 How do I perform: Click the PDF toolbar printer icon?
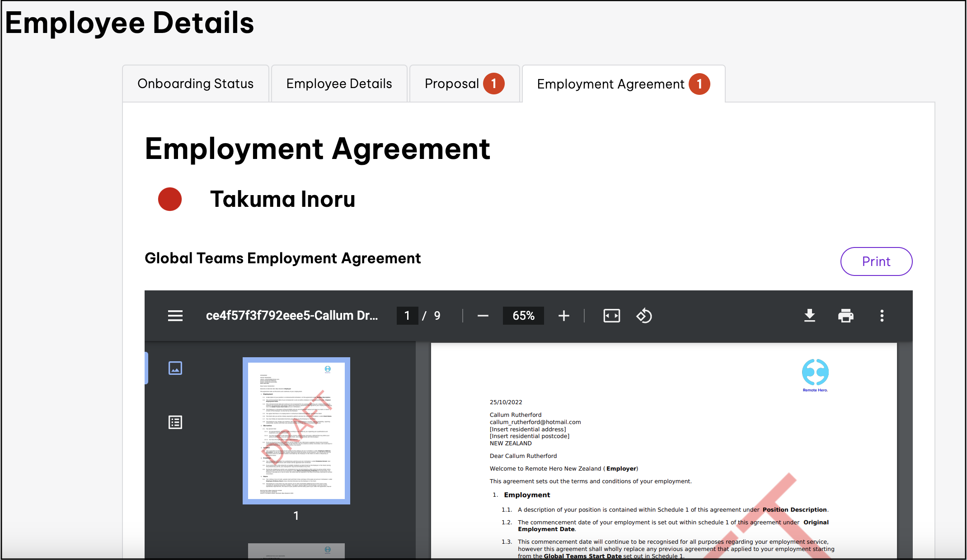845,316
